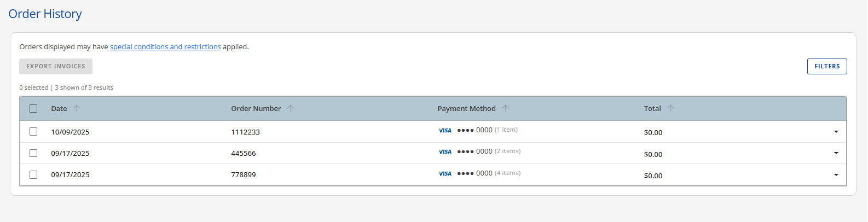868x222 pixels.
Task: Click the Date column sort arrow
Action: [77, 108]
